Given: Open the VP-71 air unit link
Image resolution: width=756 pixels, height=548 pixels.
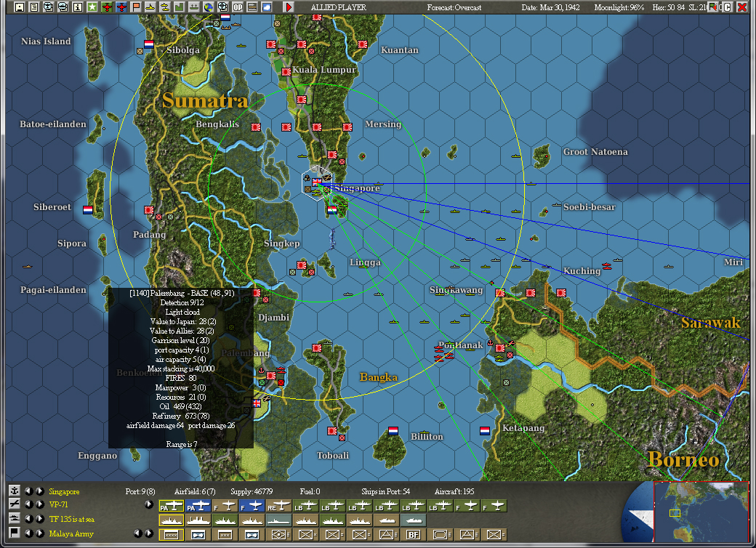Looking at the screenshot, I should 58,504.
